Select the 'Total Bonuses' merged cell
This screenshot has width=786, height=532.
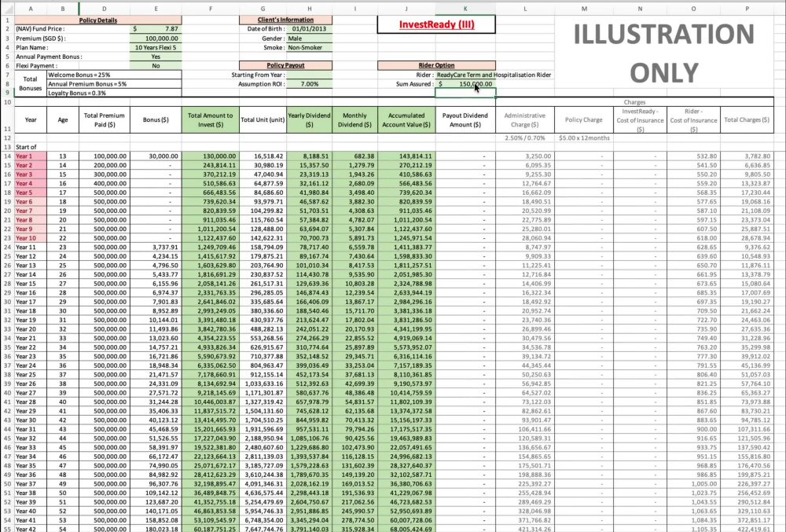tap(31, 83)
